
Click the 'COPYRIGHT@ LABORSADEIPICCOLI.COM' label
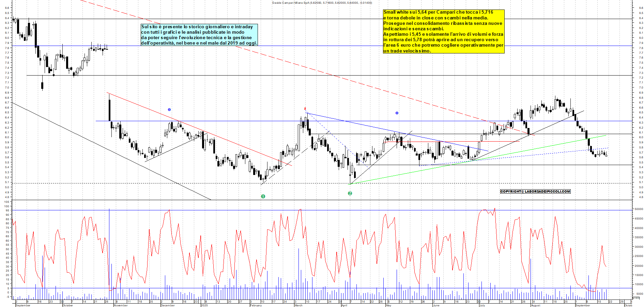coord(535,191)
